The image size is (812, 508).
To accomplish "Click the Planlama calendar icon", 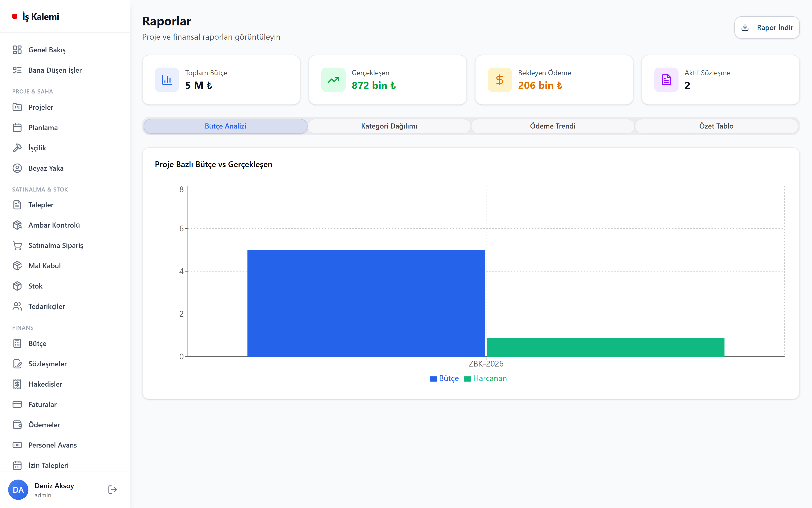I will [x=17, y=128].
